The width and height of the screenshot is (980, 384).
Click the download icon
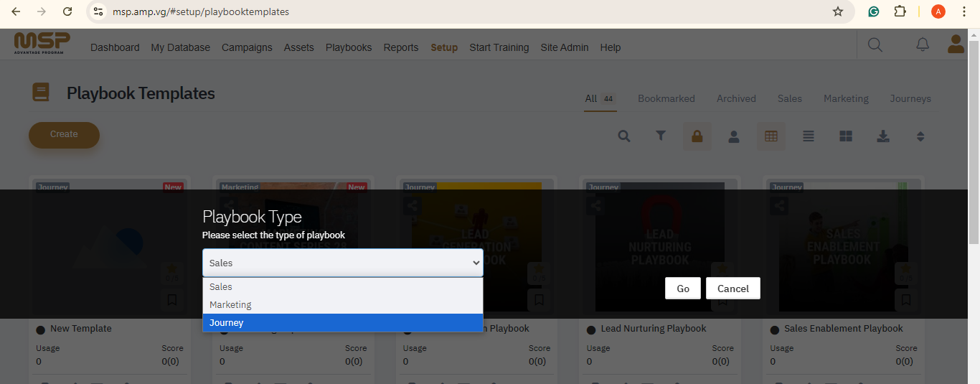tap(883, 136)
